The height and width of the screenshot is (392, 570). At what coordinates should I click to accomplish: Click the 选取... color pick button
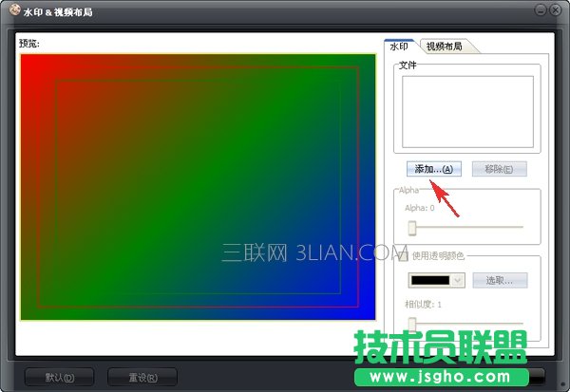(x=500, y=280)
